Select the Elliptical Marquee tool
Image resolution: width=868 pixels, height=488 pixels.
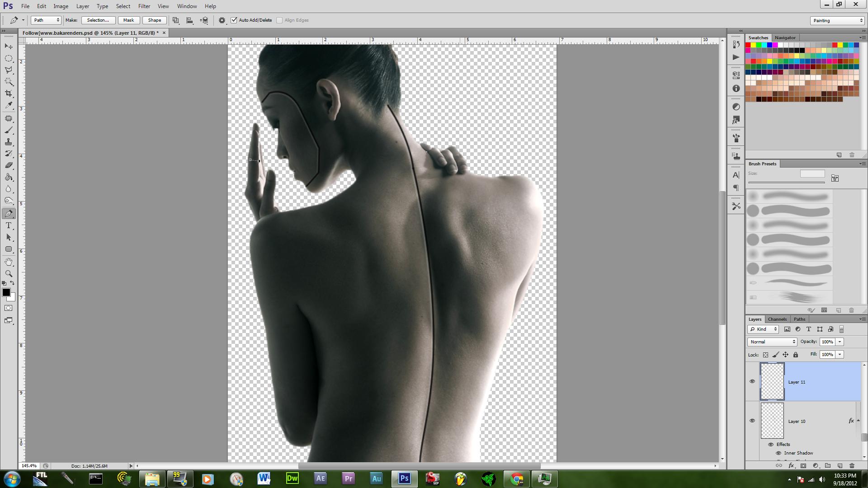coord(9,58)
